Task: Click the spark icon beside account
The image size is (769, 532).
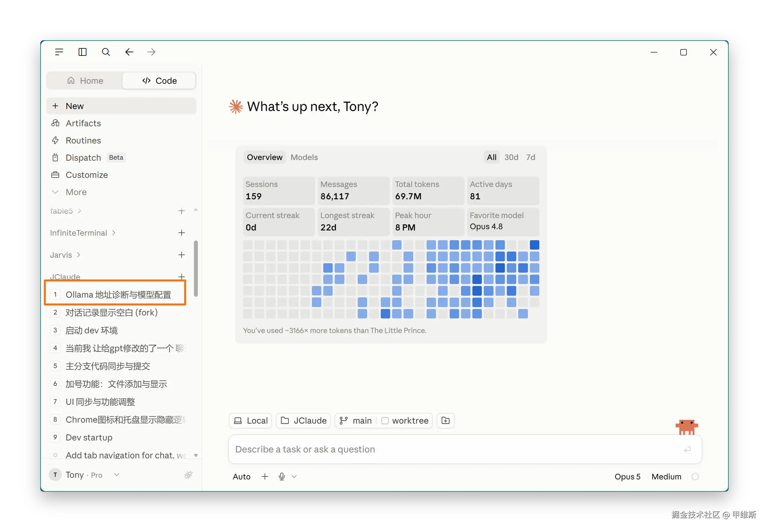Action: 188,475
